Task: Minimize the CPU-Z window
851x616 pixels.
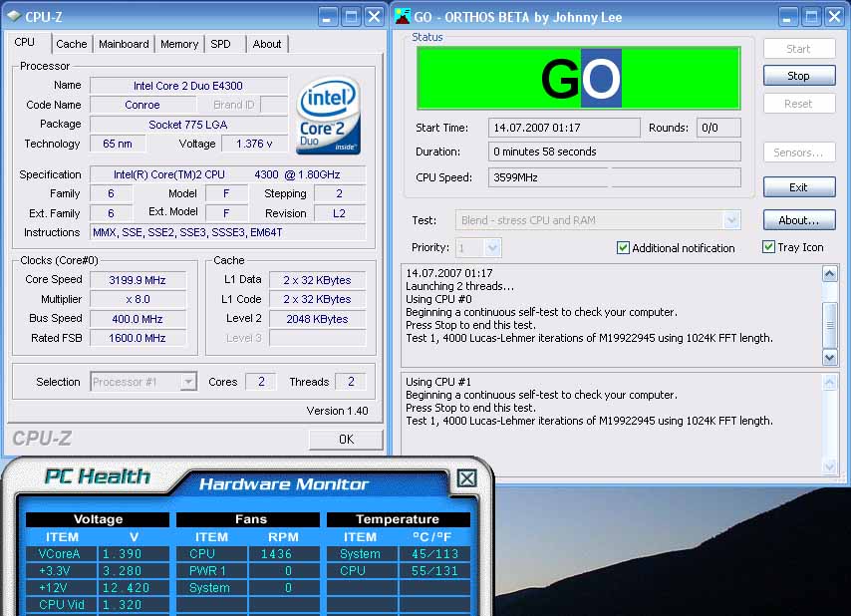Action: pyautogui.click(x=327, y=17)
